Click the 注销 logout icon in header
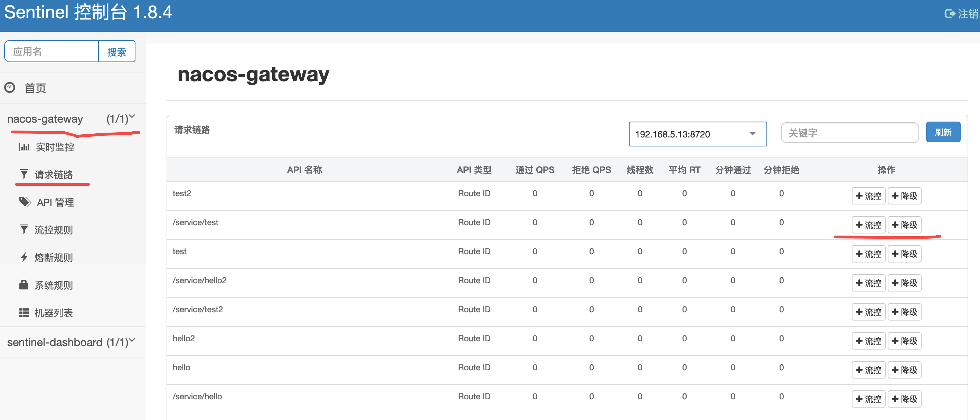Screen dimensions: 980x420 pos(950,14)
